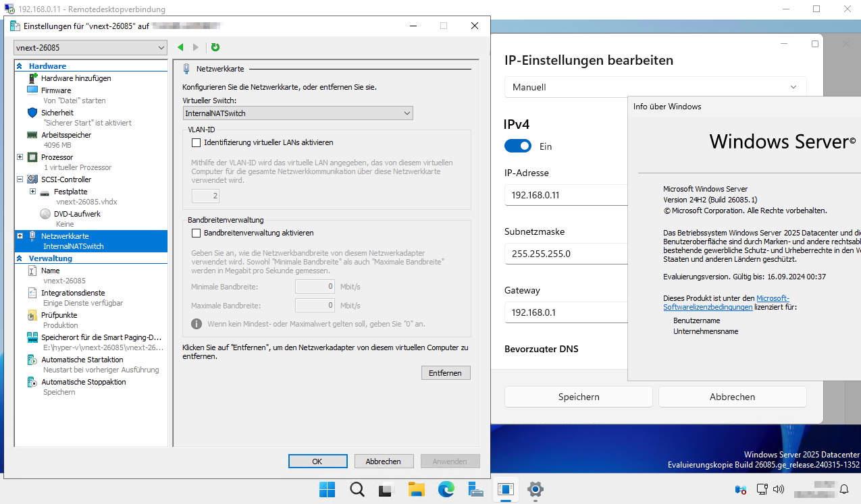Screen dimensions: 861x504
Task: Click OK in the settings dialog
Action: click(317, 461)
